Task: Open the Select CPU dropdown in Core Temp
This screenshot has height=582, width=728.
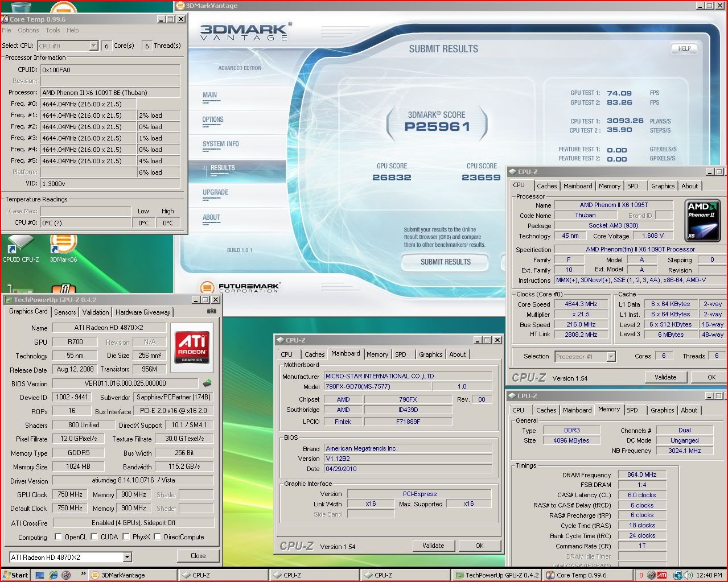Action: coord(93,46)
